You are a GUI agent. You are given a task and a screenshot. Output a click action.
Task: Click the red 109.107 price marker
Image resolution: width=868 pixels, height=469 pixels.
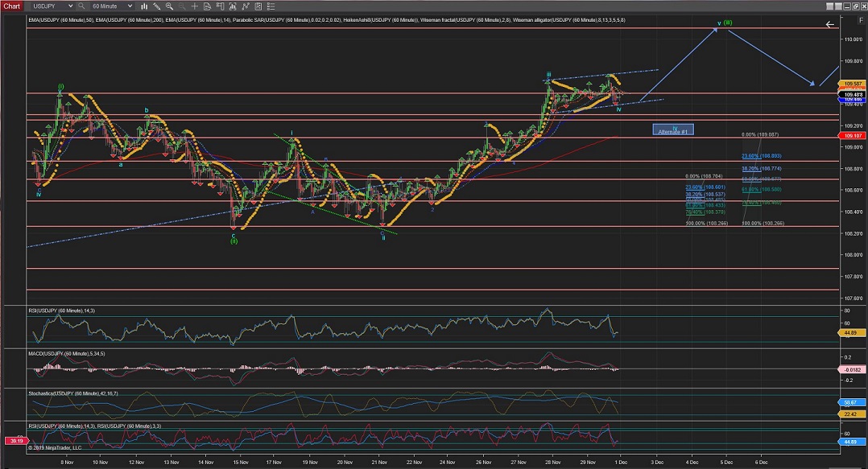(851, 135)
